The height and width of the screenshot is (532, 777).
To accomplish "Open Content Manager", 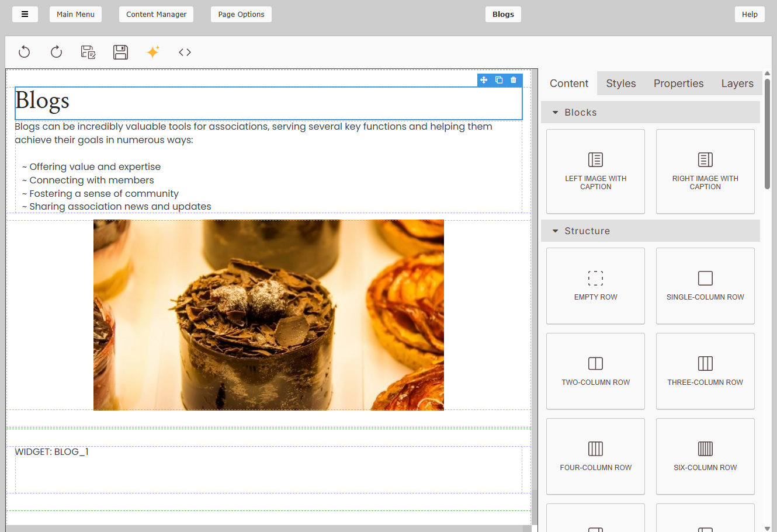I will pos(156,14).
